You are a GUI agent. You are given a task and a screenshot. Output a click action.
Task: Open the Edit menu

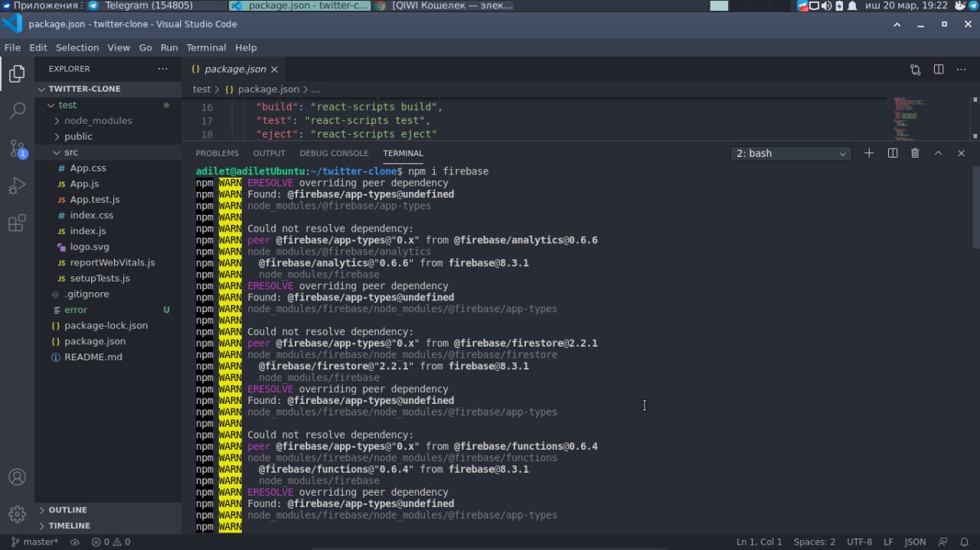pyautogui.click(x=38, y=47)
